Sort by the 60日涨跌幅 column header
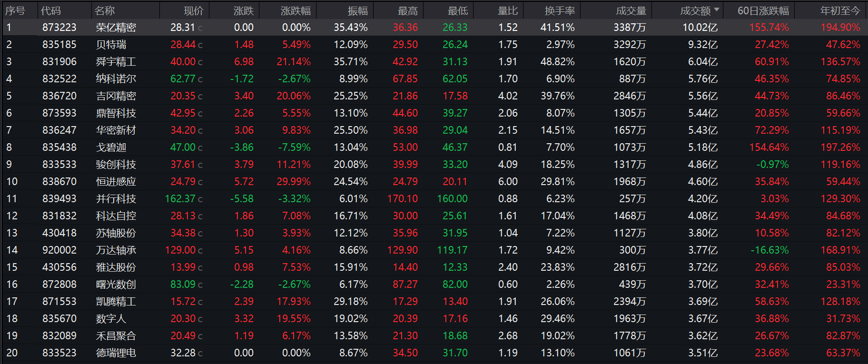868x364 pixels. point(763,10)
